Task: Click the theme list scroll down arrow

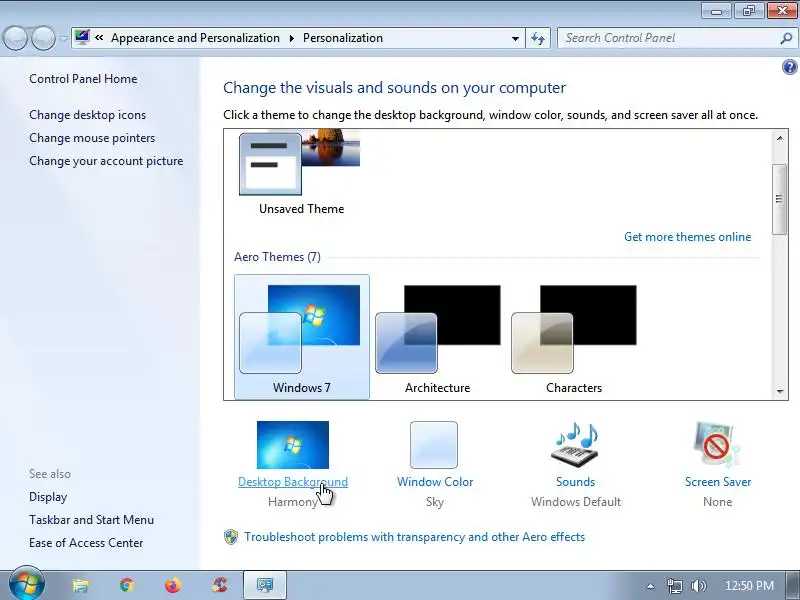Action: point(780,391)
